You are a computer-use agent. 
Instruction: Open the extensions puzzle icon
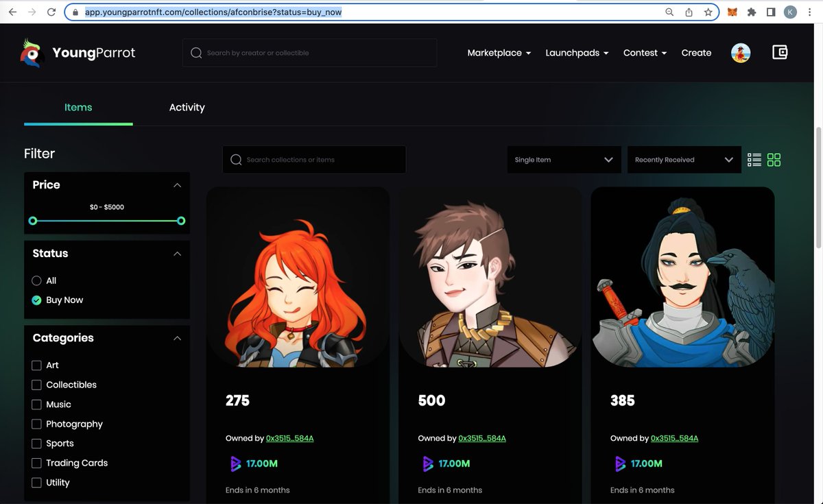752,12
